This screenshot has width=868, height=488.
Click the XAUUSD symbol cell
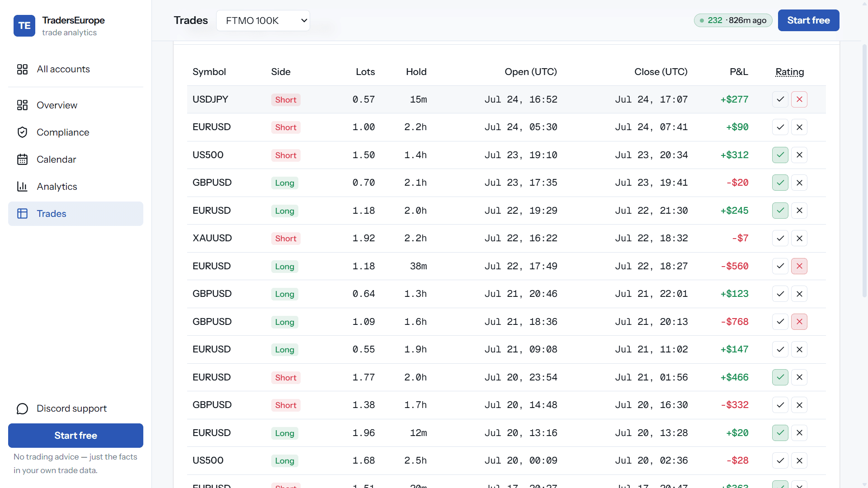pos(212,238)
